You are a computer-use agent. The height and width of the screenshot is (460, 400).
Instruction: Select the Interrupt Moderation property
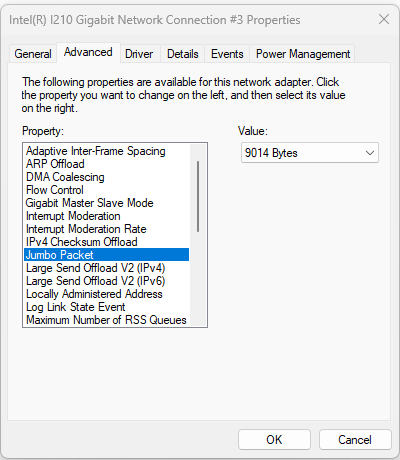tap(107, 216)
